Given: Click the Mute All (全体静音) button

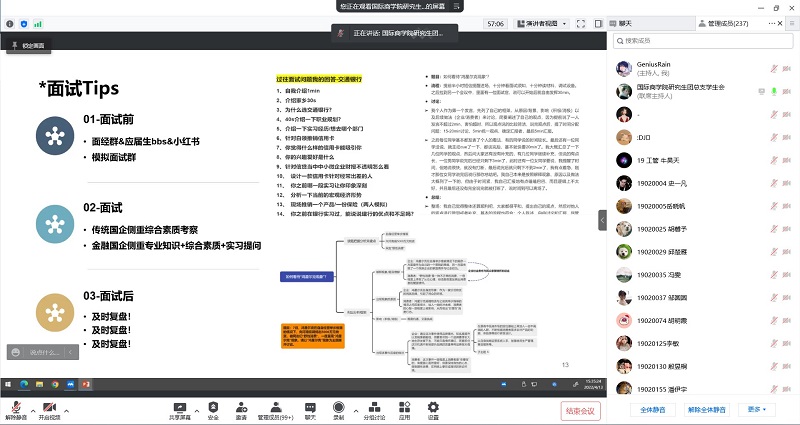Looking at the screenshot, I should tap(648, 409).
